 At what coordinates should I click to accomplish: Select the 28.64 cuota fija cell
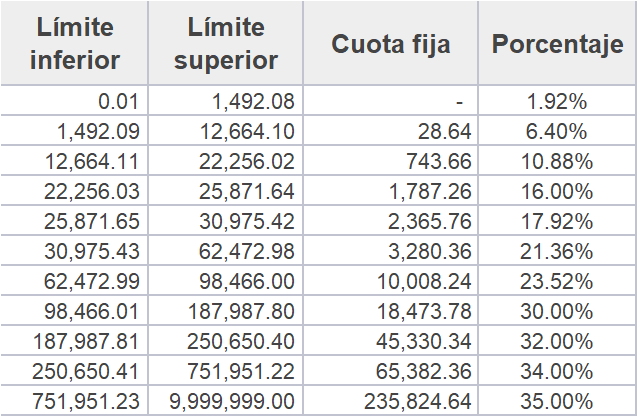tap(390, 131)
